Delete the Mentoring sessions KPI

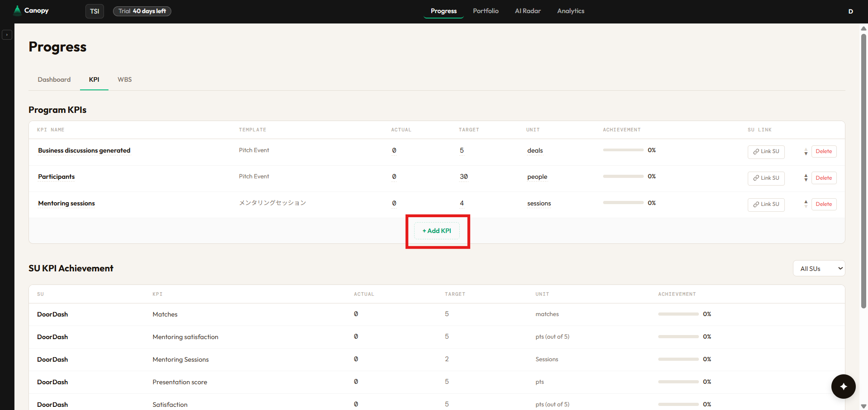coord(824,205)
